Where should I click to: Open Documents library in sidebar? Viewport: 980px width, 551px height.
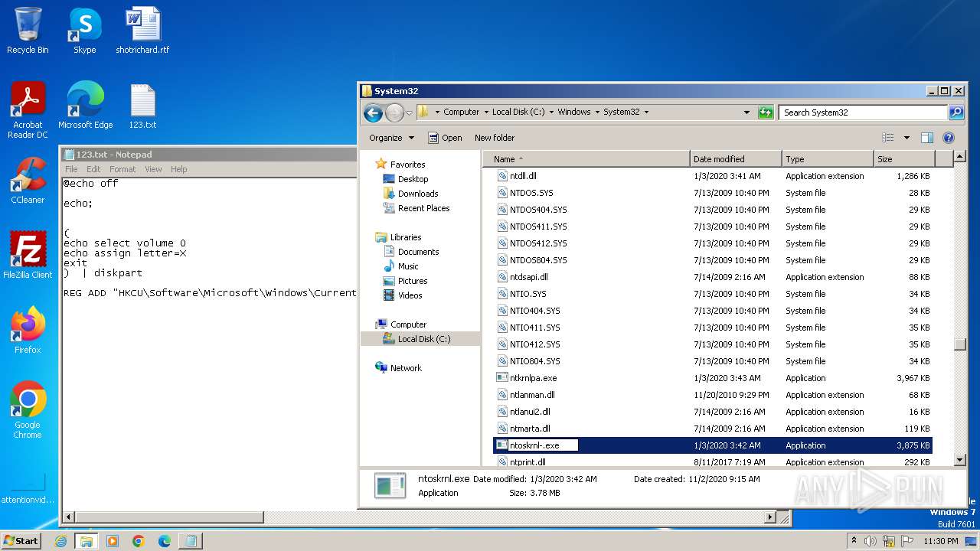click(418, 252)
